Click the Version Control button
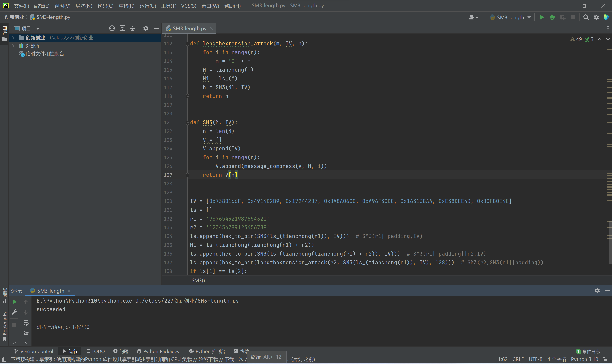 pyautogui.click(x=34, y=351)
